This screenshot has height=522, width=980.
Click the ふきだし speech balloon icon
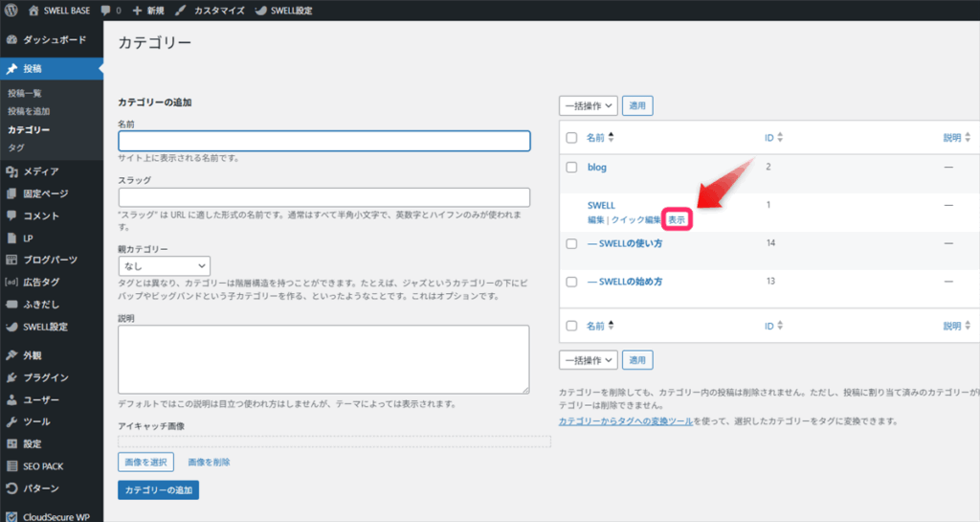11,305
